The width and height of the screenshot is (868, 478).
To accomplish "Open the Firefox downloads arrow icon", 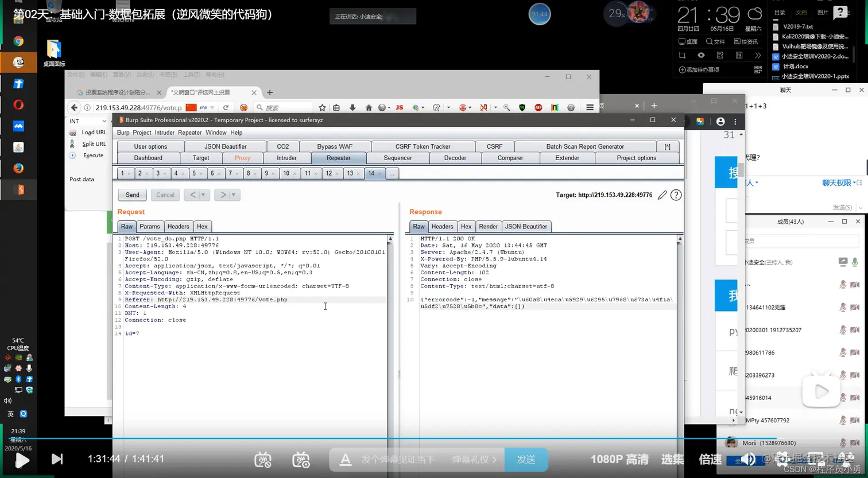I will coord(352,107).
